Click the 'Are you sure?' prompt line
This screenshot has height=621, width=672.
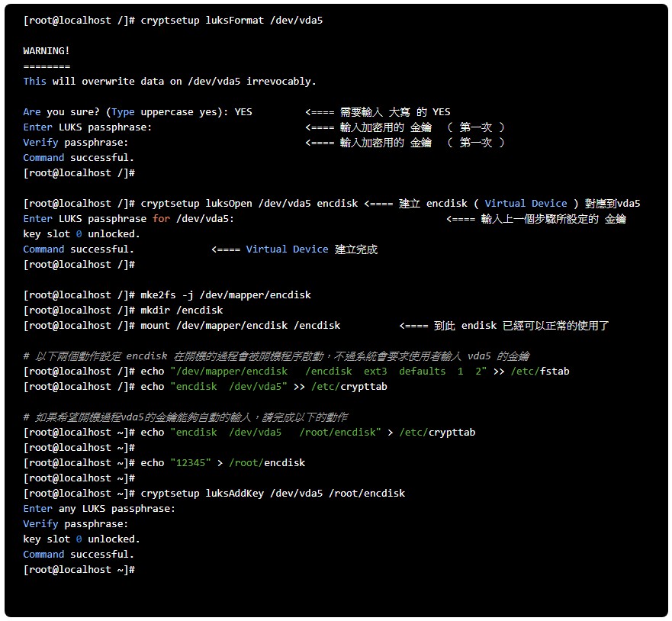137,112
